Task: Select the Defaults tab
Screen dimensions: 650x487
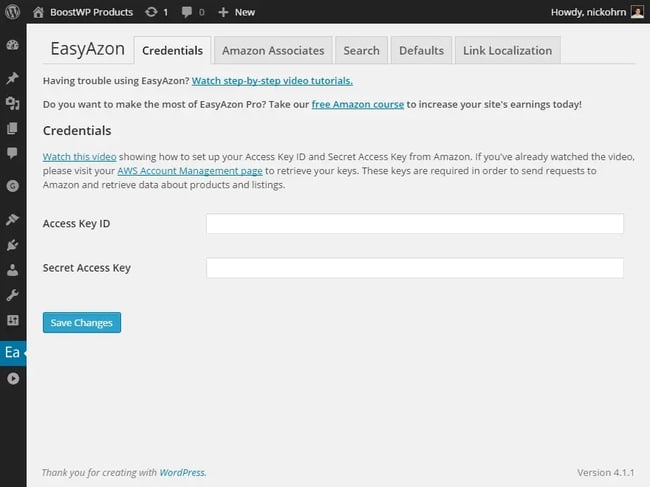Action: (x=421, y=51)
